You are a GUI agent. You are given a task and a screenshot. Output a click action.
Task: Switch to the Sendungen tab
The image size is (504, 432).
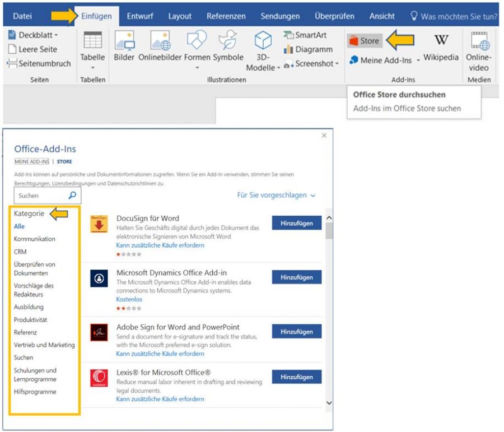(x=280, y=16)
